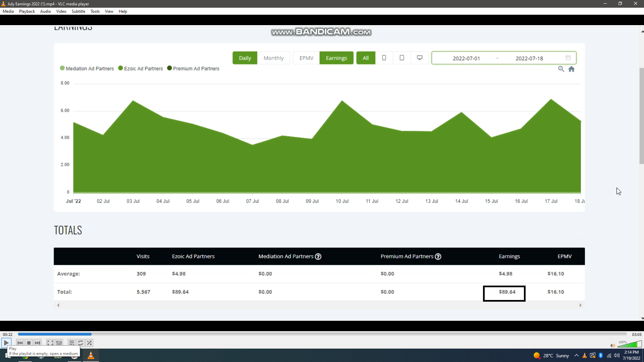Click the Visits column header

[x=143, y=256]
